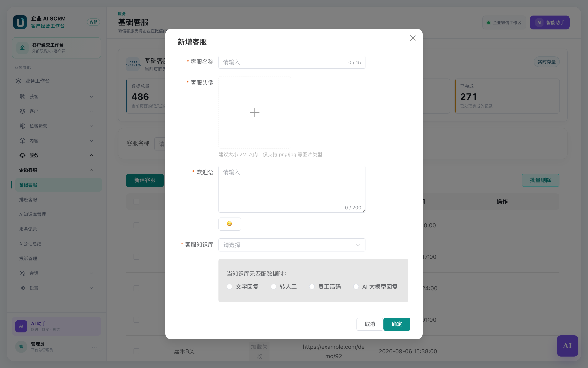Open floating AI assistant button
The image size is (588, 368).
[x=567, y=346]
